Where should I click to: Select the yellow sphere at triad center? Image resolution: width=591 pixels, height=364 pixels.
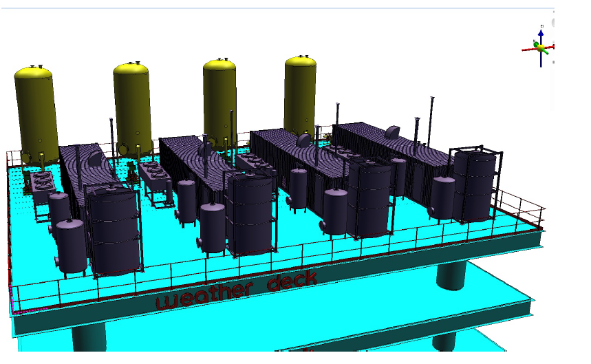coord(541,48)
